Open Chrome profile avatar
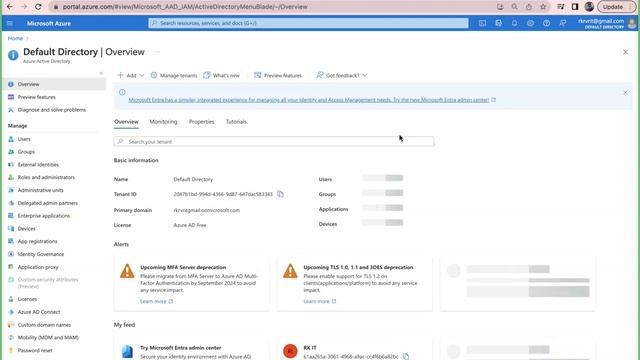Screen dimensions: 640x360 tap(589, 7)
